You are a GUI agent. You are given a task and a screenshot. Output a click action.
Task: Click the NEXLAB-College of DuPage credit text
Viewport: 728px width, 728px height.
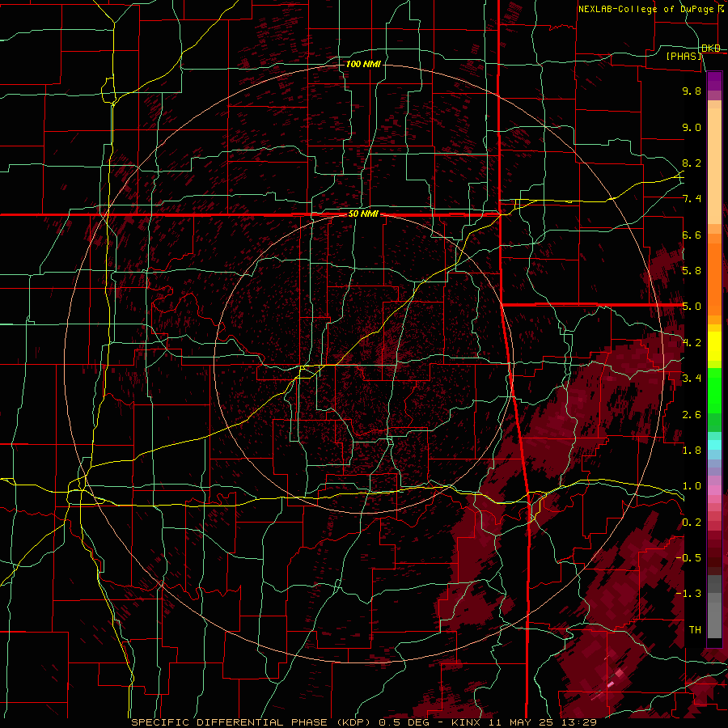tap(646, 9)
